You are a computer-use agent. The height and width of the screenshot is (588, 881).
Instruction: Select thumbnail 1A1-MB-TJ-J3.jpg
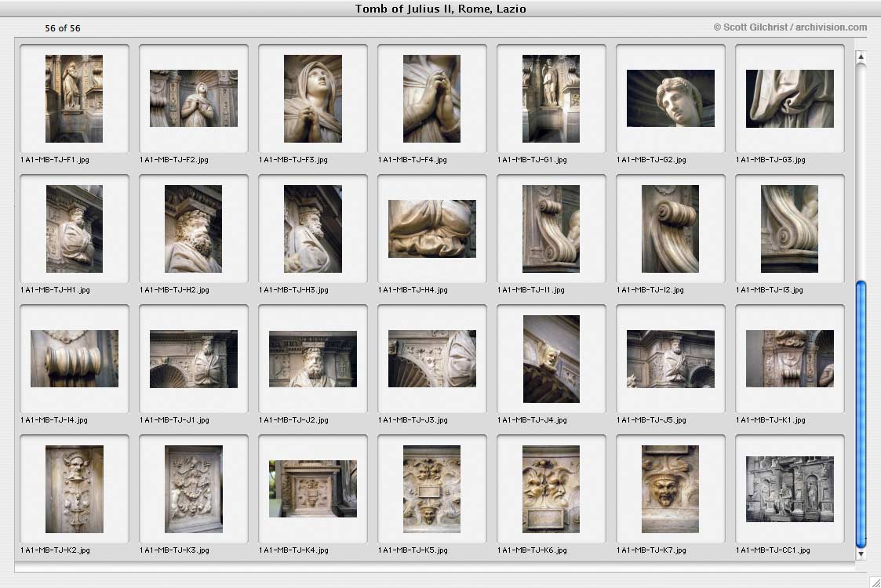(x=431, y=358)
